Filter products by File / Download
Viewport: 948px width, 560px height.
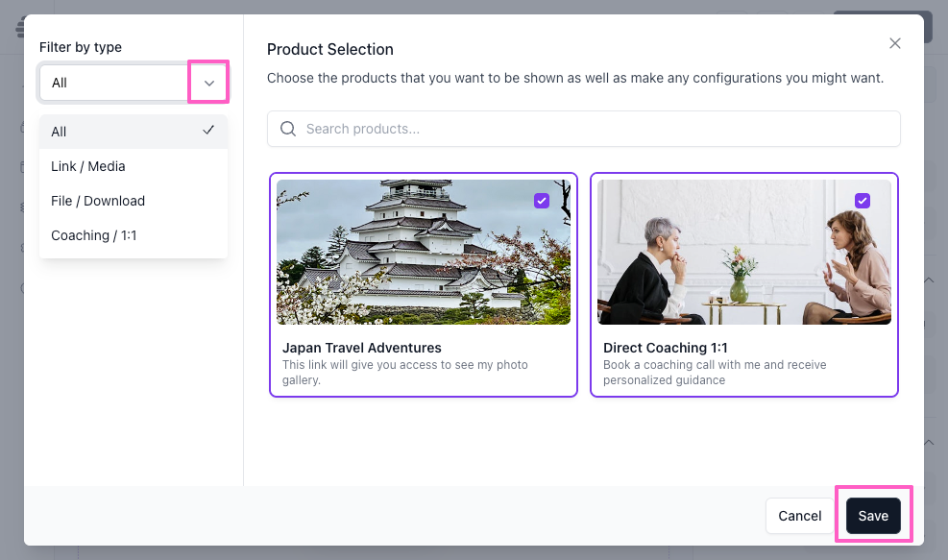[x=98, y=201]
